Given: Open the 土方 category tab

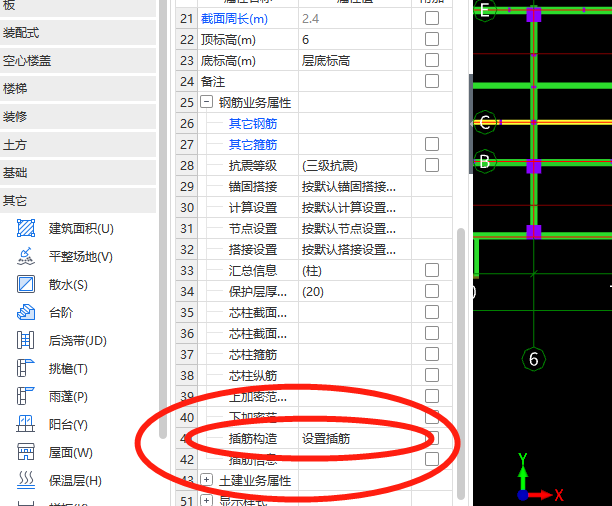Looking at the screenshot, I should point(78,145).
